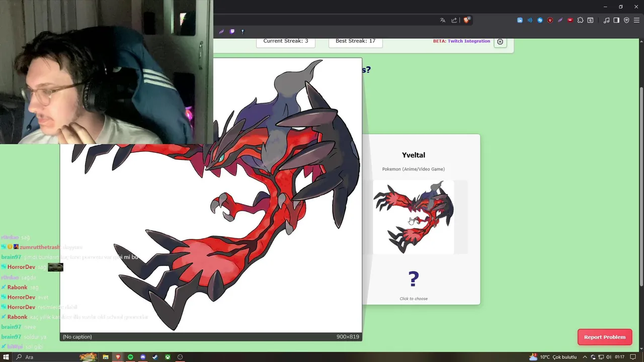
Task: Click the Pokemon (Anime/Video Game) subtitle
Action: click(414, 169)
